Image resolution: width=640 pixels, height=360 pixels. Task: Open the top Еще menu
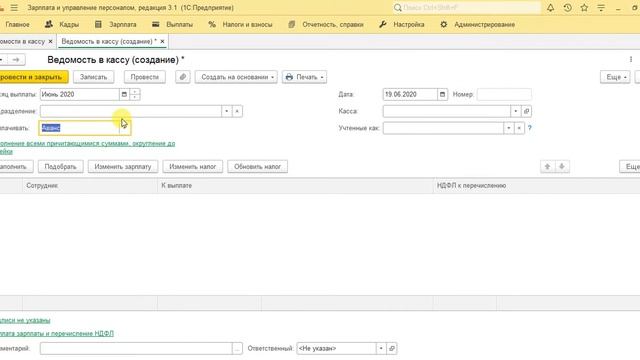coord(615,77)
